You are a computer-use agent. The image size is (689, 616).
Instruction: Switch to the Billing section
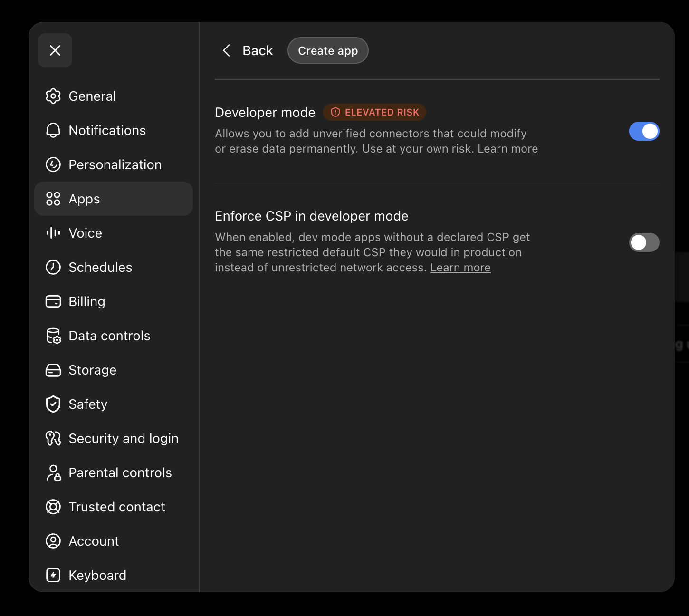pos(114,301)
